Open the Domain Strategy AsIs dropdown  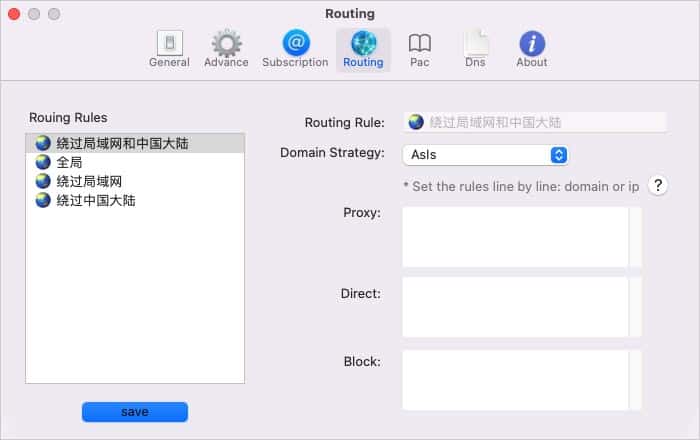tap(485, 155)
